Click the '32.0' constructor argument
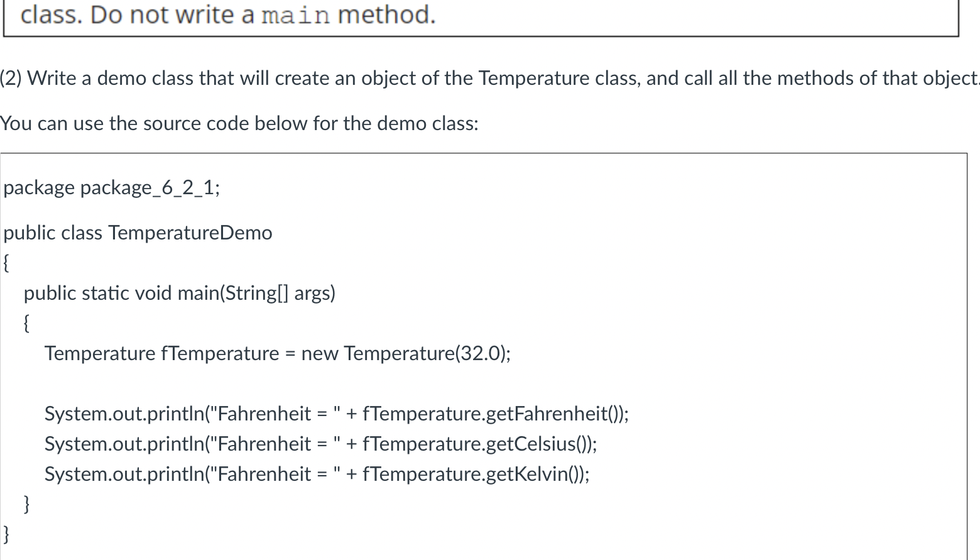 [479, 354]
